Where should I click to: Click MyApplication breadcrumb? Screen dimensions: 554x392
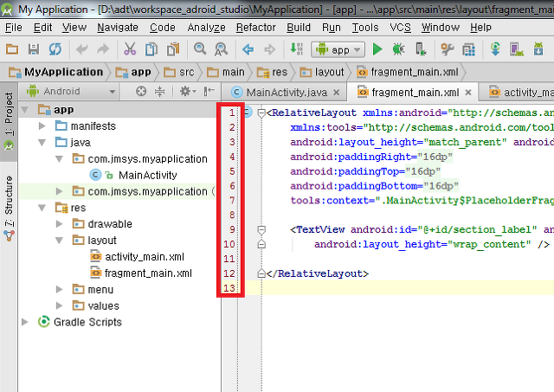pos(55,72)
